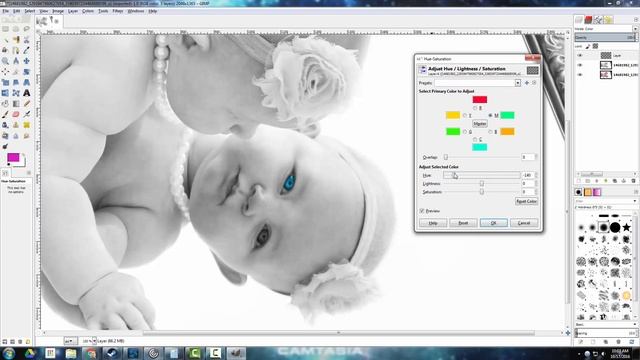
Task: Open the zoom percentage dropdown in status bar
Action: coord(94,341)
